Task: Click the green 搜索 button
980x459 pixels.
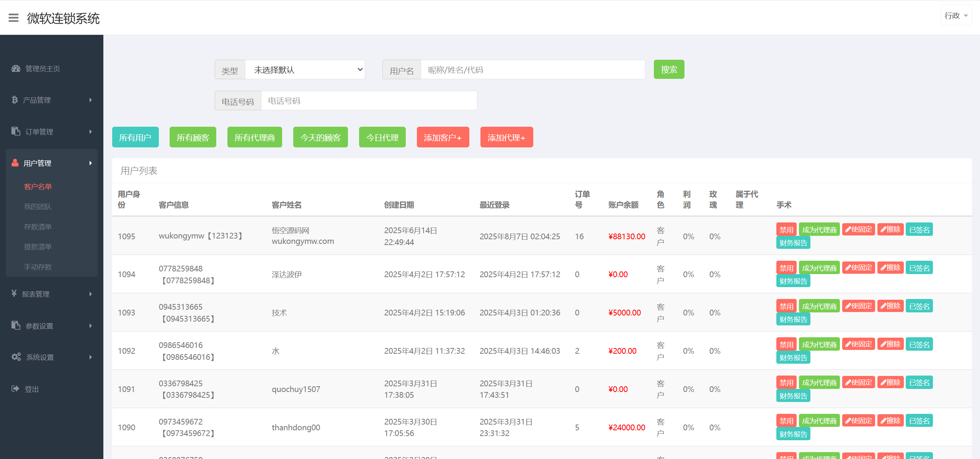Action: click(669, 70)
